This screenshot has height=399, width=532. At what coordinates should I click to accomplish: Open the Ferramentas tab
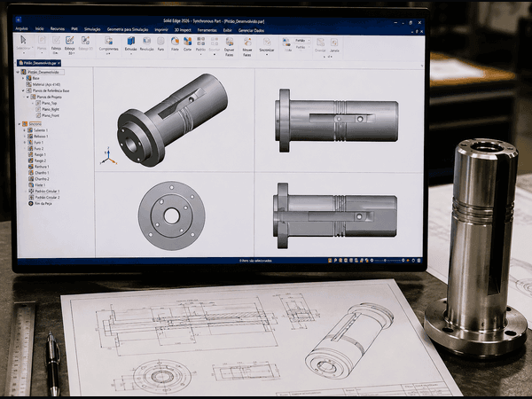tap(207, 30)
